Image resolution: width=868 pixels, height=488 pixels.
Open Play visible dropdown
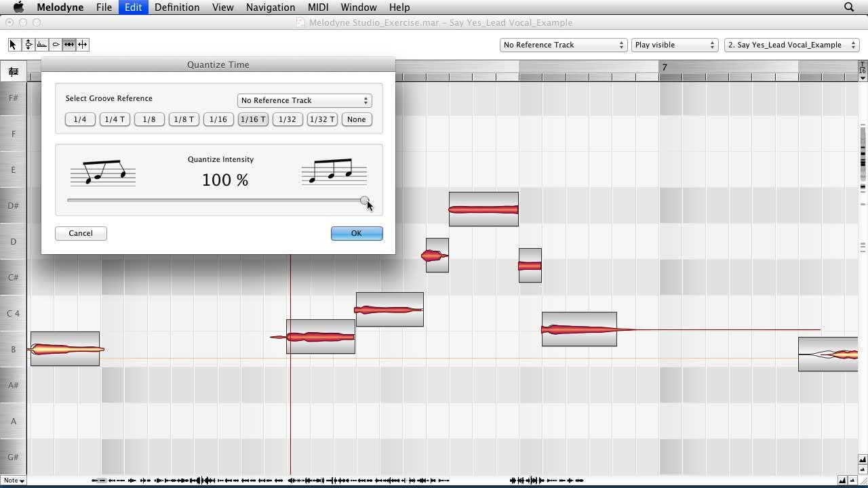pyautogui.click(x=675, y=45)
